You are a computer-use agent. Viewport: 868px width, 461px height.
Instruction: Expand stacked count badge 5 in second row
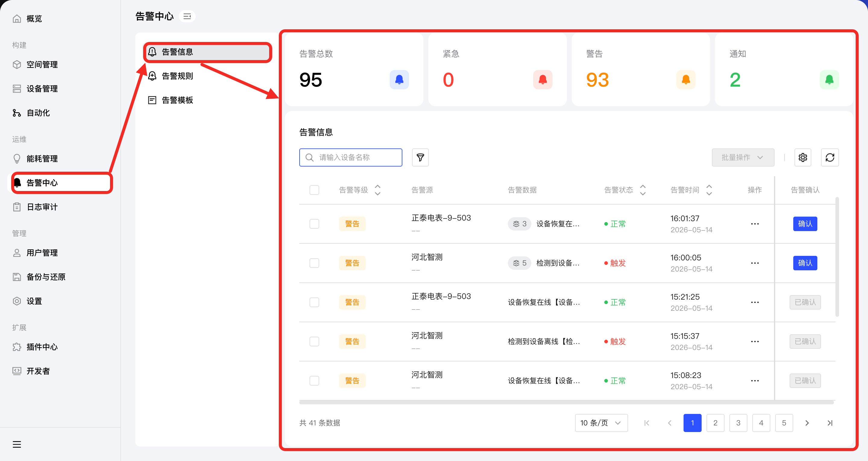[519, 263]
